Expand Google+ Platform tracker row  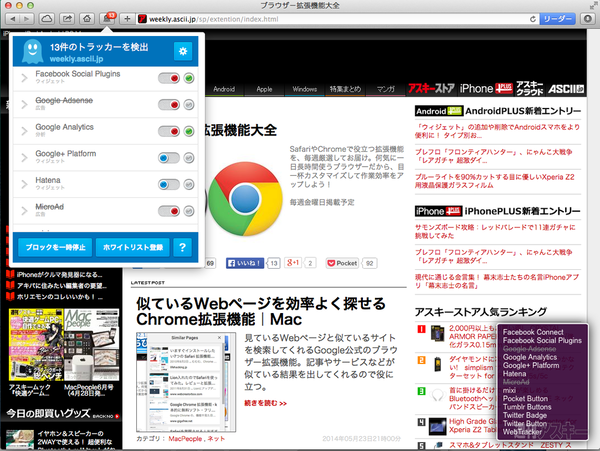[24, 158]
